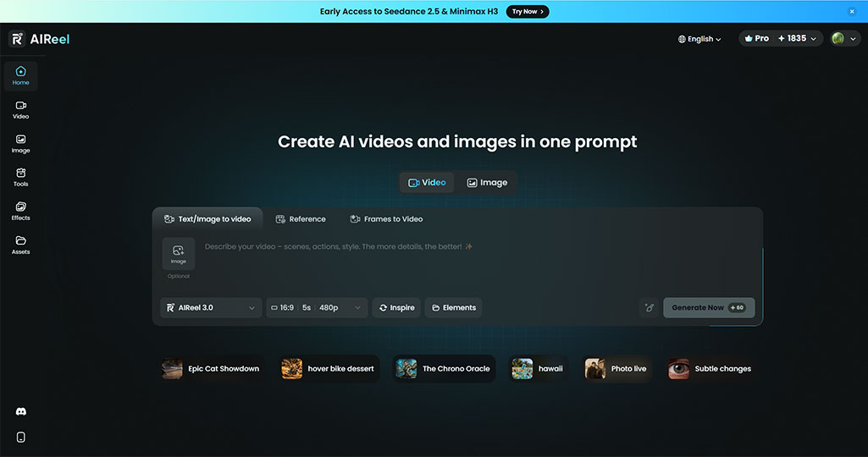Choose the Photo live sample
868x457 pixels.
tap(616, 368)
